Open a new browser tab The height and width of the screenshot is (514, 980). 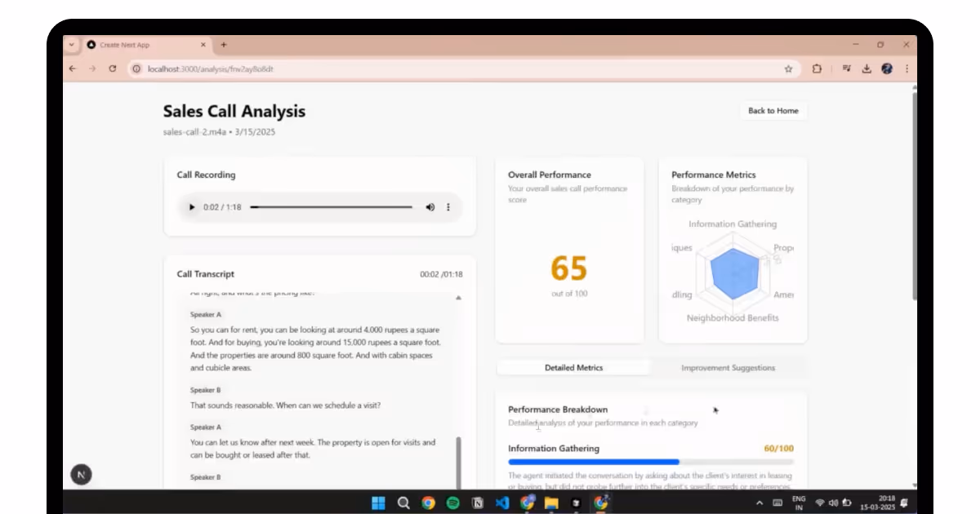(x=224, y=45)
